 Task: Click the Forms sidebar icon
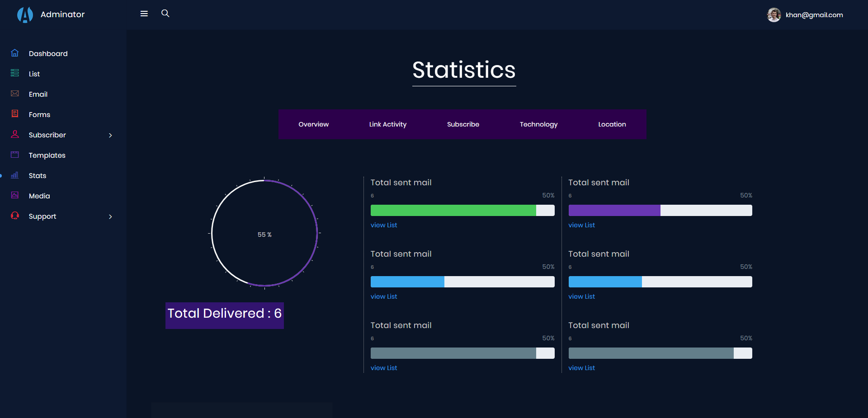15,114
